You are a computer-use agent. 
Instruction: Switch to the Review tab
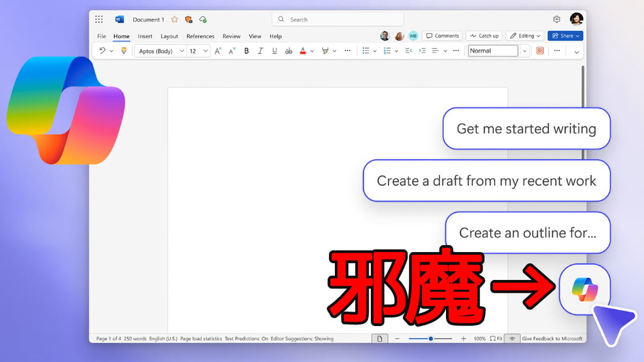pos(231,36)
